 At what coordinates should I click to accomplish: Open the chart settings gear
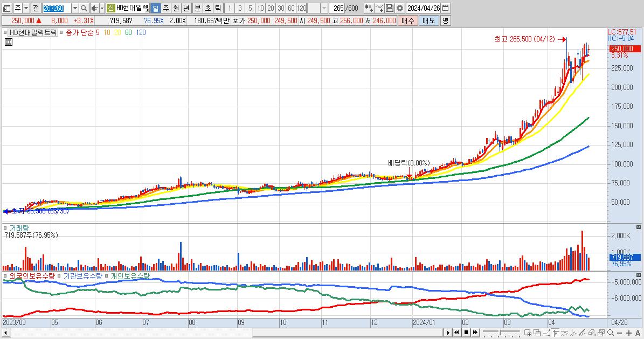pos(400,8)
